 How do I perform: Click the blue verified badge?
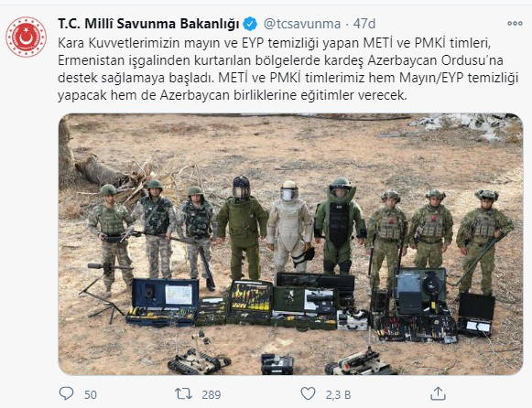click(251, 24)
